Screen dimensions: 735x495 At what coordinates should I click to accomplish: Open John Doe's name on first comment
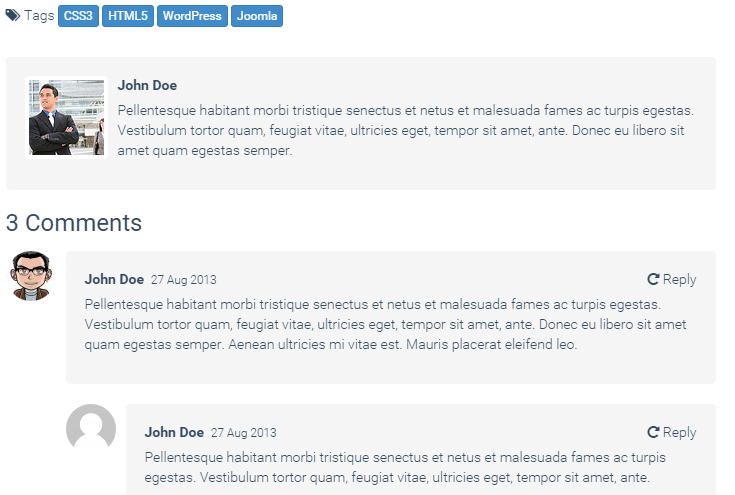point(114,280)
